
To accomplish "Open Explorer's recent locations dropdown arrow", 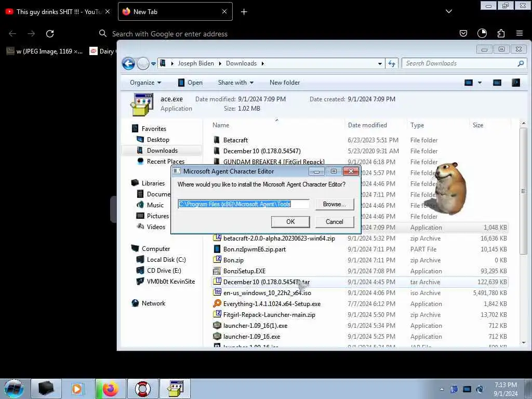I will (x=153, y=63).
